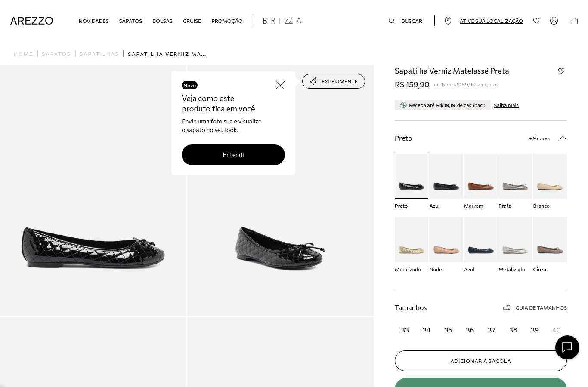Open the chat support bubble

[x=567, y=347]
